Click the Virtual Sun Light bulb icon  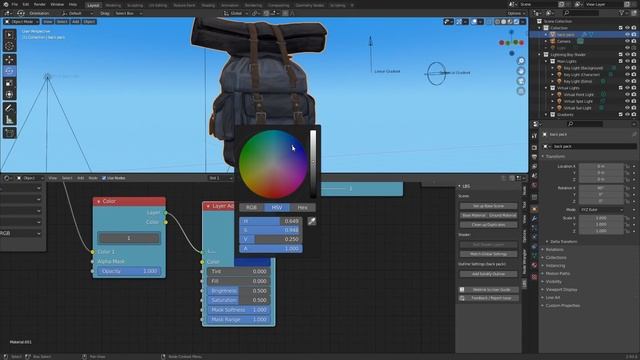559,108
